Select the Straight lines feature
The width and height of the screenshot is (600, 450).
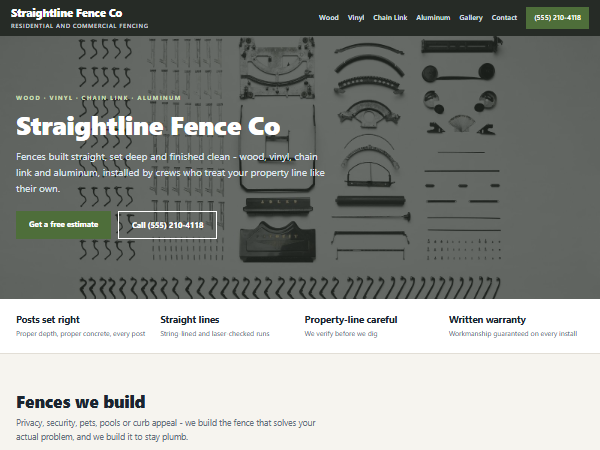click(215, 326)
